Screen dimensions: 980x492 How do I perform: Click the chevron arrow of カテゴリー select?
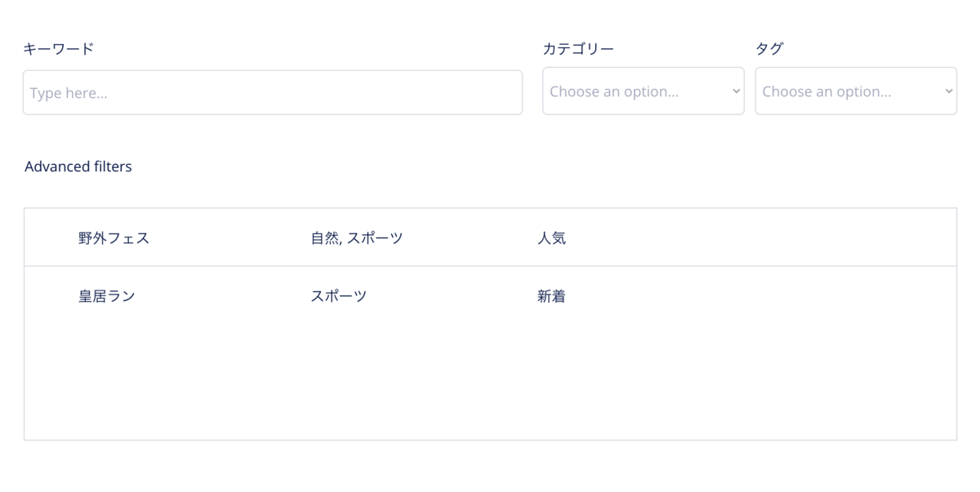tap(736, 91)
